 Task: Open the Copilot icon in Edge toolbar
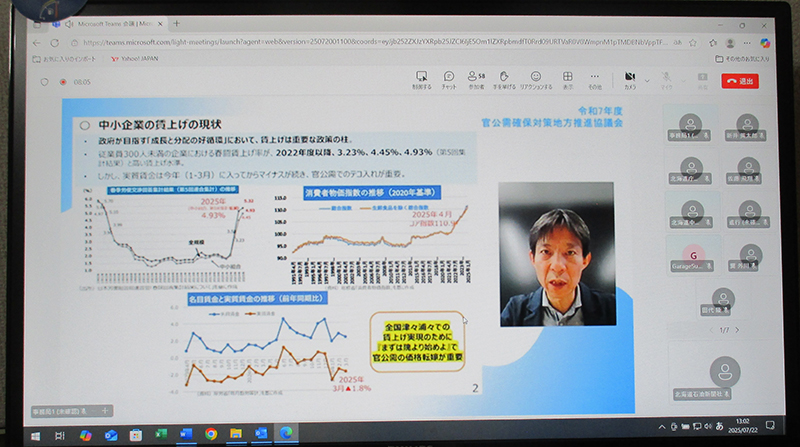click(x=764, y=43)
